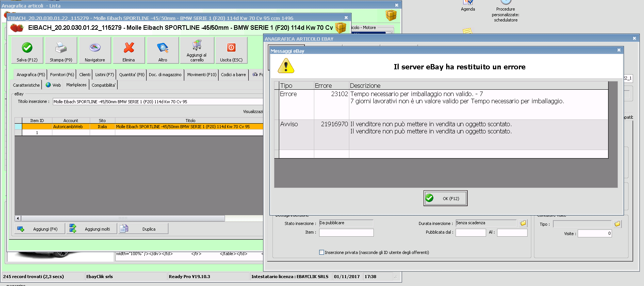Click the 01/11/2017 date in the status bar
Viewport: 644px width, 286px height.
347,277
